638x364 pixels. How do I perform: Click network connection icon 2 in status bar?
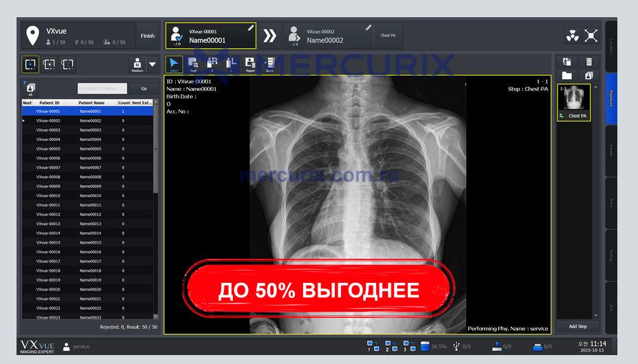[x=391, y=345]
